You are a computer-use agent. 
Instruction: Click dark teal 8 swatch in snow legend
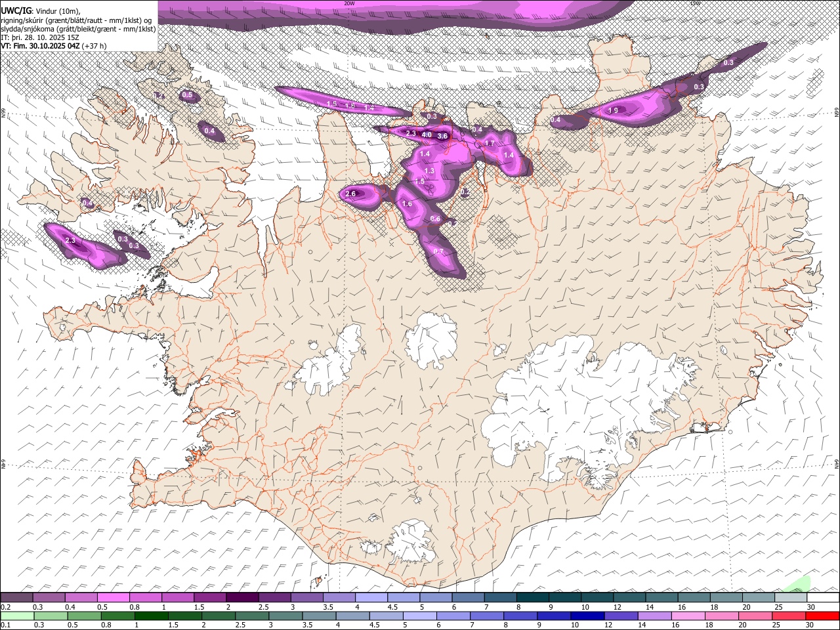pyautogui.click(x=532, y=598)
